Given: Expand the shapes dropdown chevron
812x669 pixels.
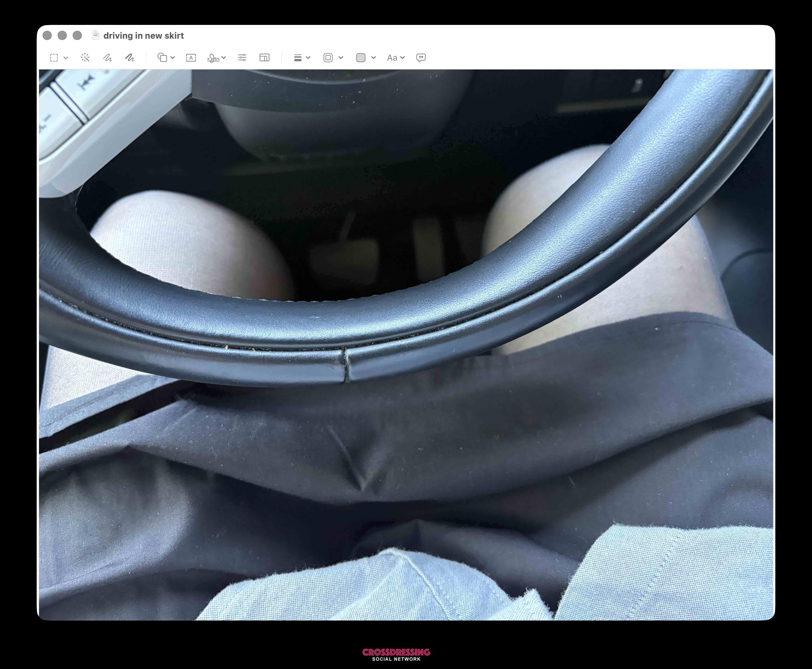Looking at the screenshot, I should 173,58.
